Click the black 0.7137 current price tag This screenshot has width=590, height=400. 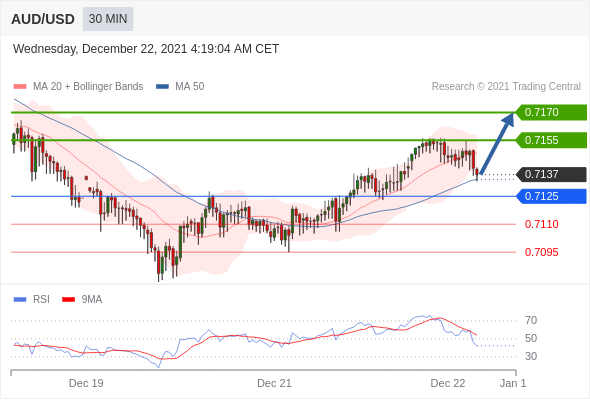click(x=551, y=174)
